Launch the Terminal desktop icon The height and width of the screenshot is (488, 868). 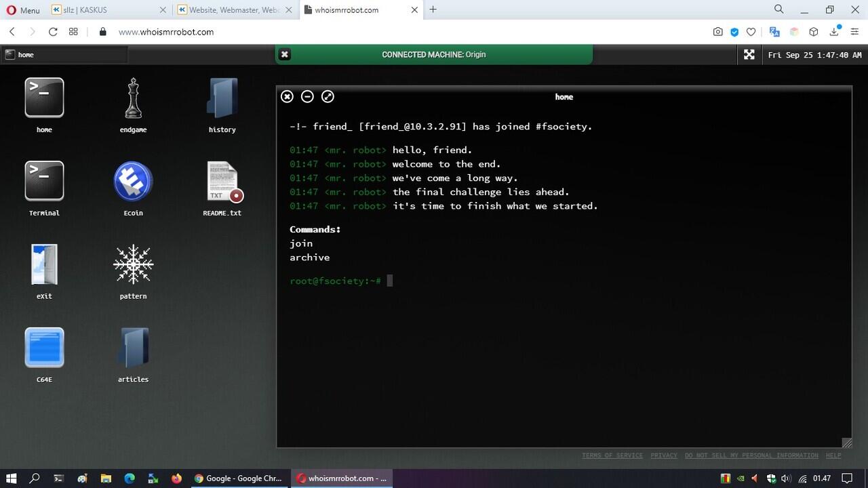(44, 181)
